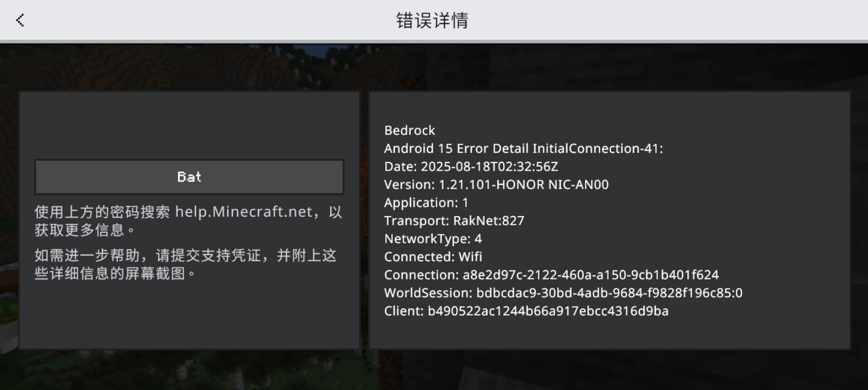Click the Connected: Wifi status line
Viewport: 868px width, 390px height.
(x=433, y=257)
